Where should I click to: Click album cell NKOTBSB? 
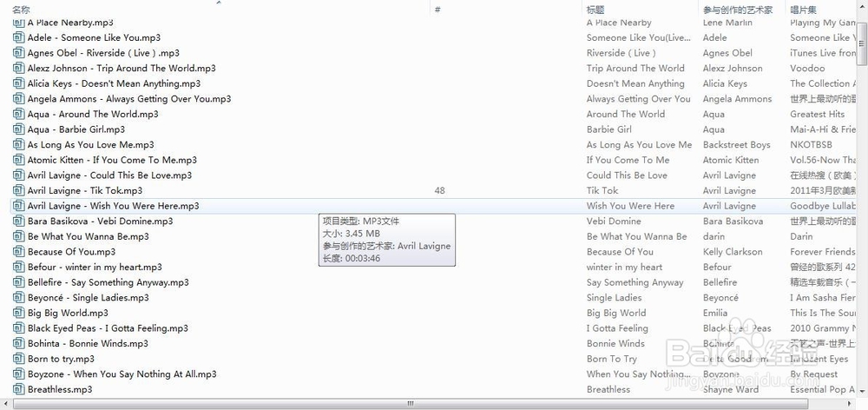click(811, 144)
